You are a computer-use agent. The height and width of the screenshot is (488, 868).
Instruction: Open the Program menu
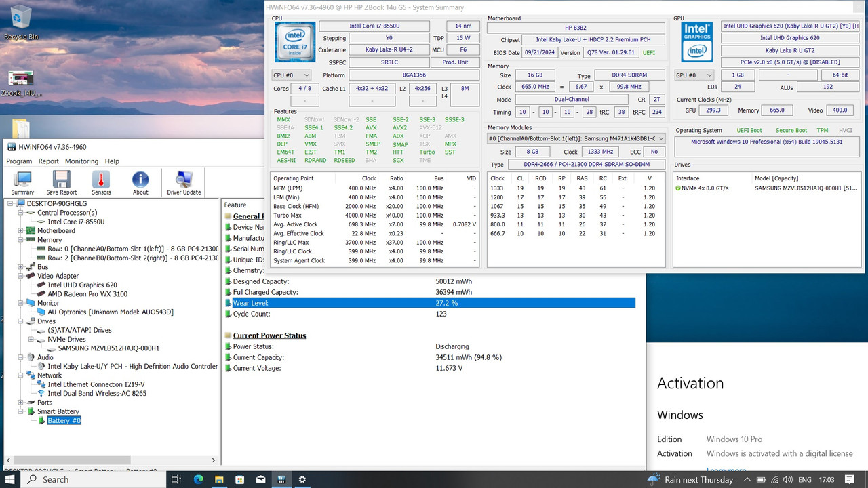19,161
